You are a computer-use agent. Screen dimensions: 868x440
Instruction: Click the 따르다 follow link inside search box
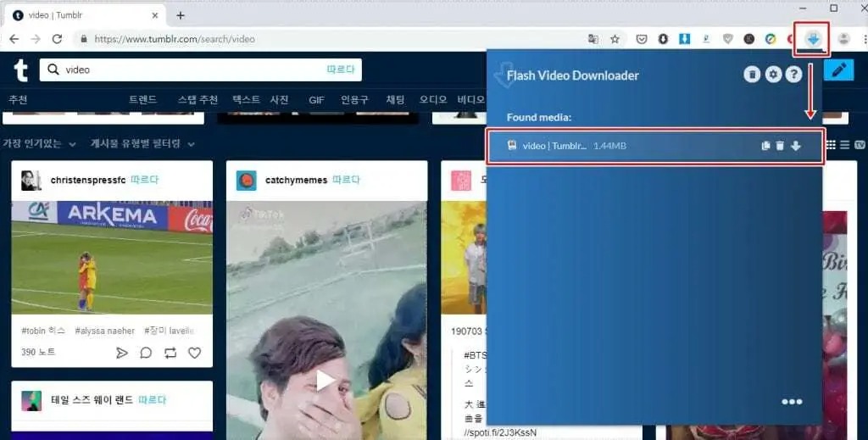[341, 70]
